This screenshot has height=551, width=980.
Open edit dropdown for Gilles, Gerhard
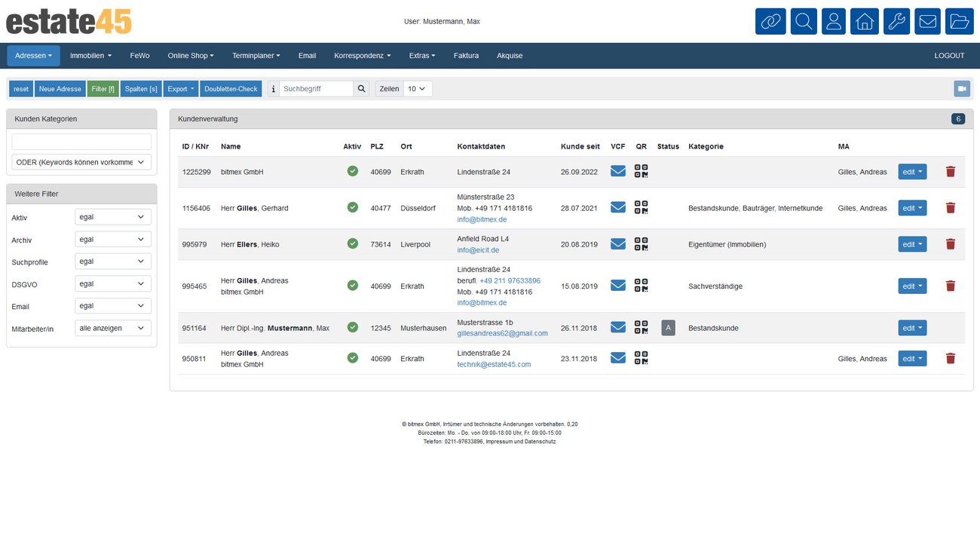pyautogui.click(x=912, y=208)
